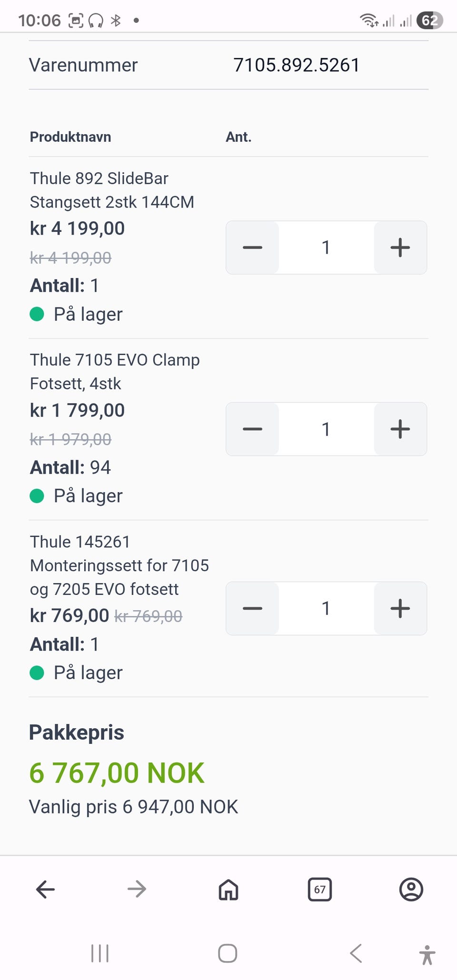Screen dimensions: 457x980
Task: Open the browser account profile icon
Action: pos(411,889)
